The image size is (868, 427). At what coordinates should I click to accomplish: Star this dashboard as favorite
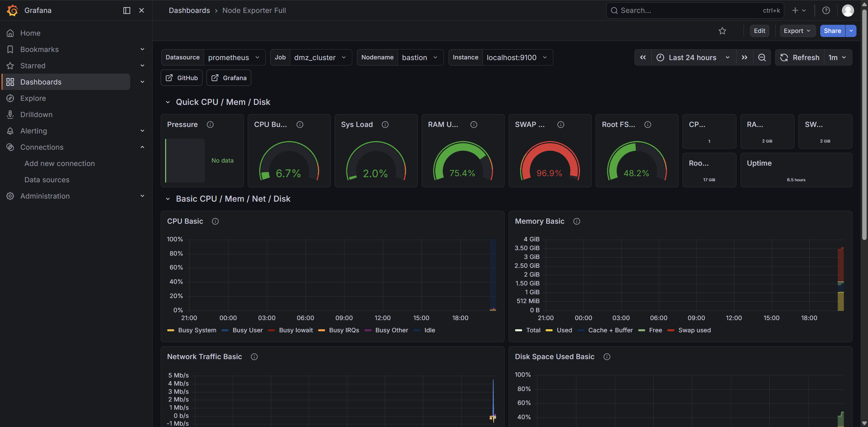pos(722,31)
